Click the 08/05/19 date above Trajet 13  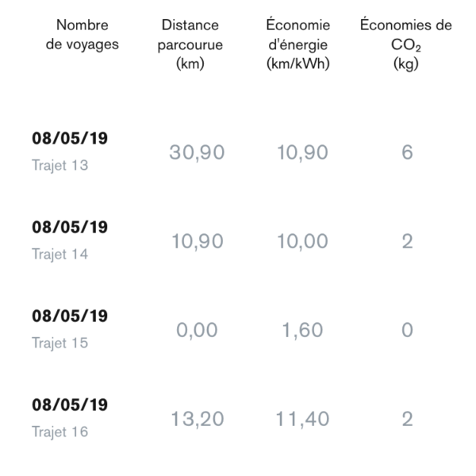pyautogui.click(x=70, y=139)
